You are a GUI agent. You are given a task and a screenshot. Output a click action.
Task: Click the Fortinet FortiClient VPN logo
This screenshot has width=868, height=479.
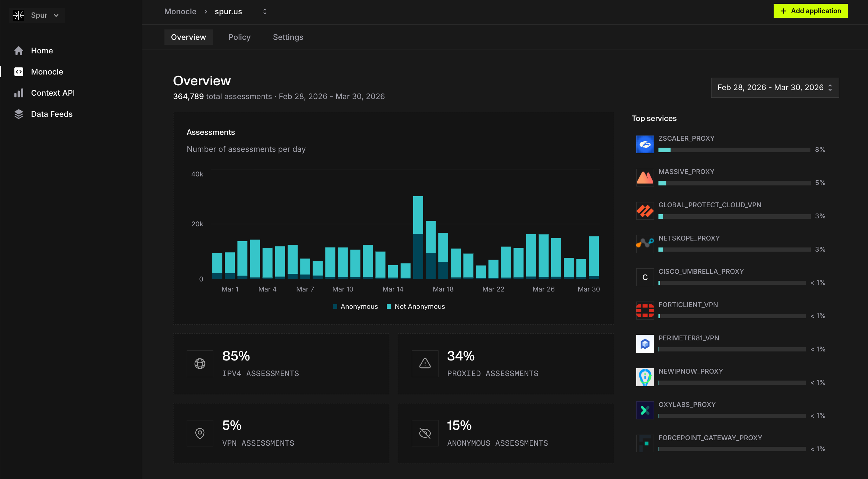coord(645,311)
